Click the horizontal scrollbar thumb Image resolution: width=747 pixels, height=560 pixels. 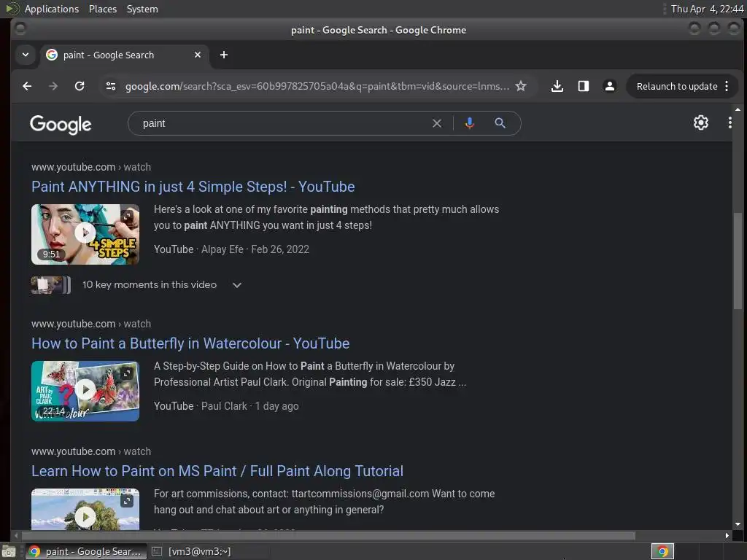click(328, 536)
